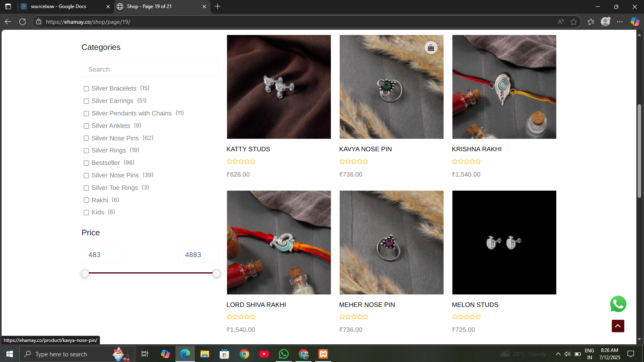Screen dimensions: 644x362
Task: Open the Windows Start menu
Action: [x=10, y=354]
